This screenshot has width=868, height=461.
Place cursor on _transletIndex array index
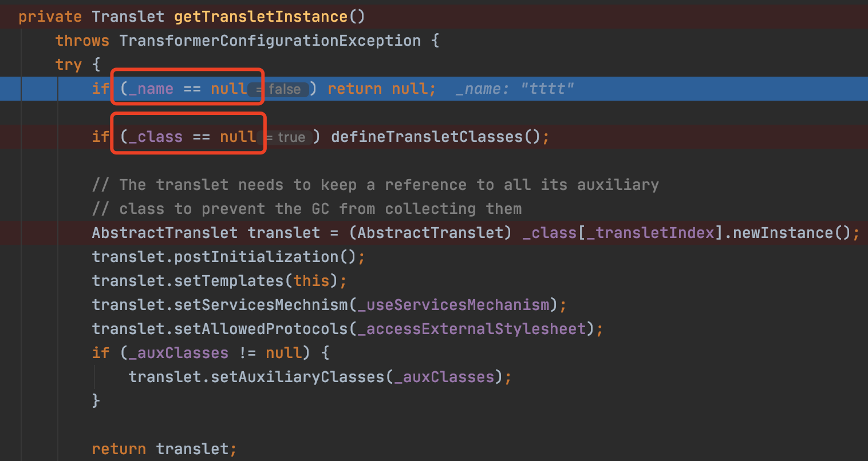tap(650, 233)
